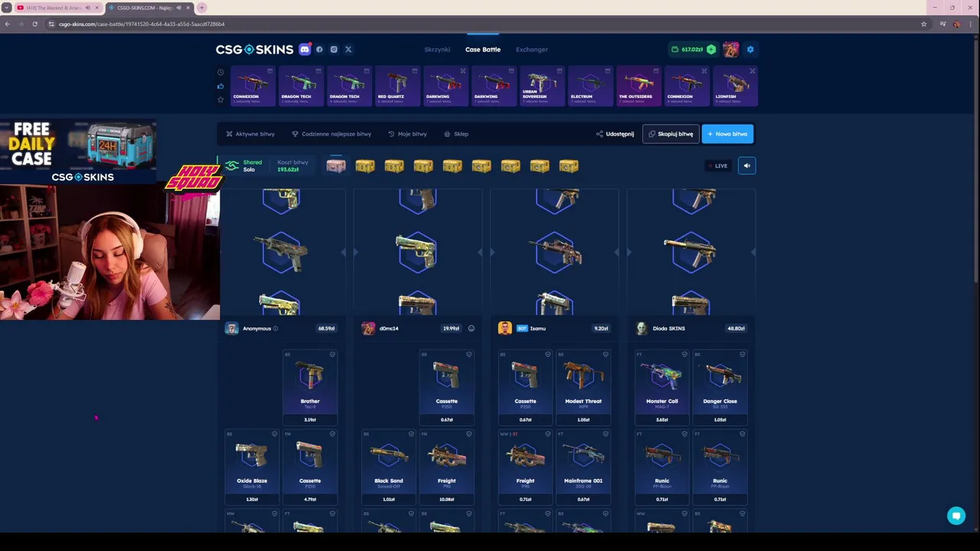Click the emoji smiley icon beside d0mc14
Image resolution: width=980 pixels, height=551 pixels.
[x=471, y=328]
